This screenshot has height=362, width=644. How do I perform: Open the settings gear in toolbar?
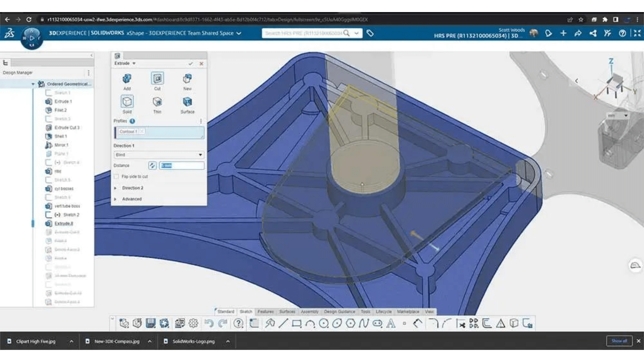point(194,323)
